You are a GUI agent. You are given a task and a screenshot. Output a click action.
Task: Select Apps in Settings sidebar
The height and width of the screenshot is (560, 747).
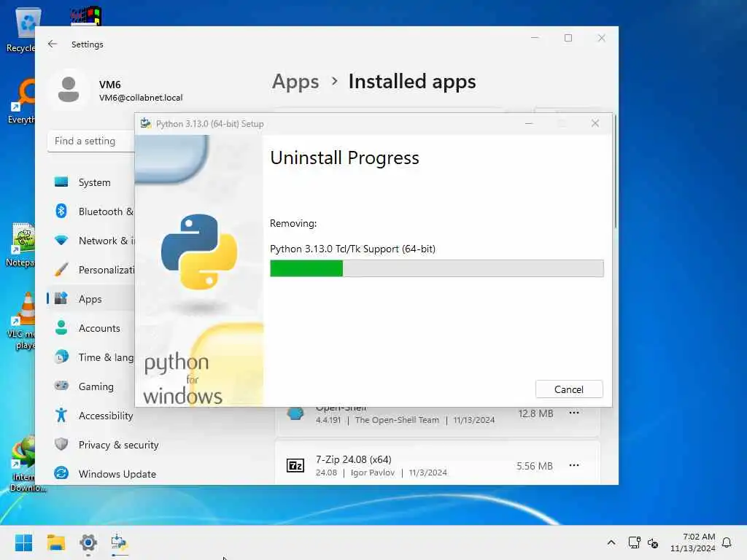coord(90,299)
